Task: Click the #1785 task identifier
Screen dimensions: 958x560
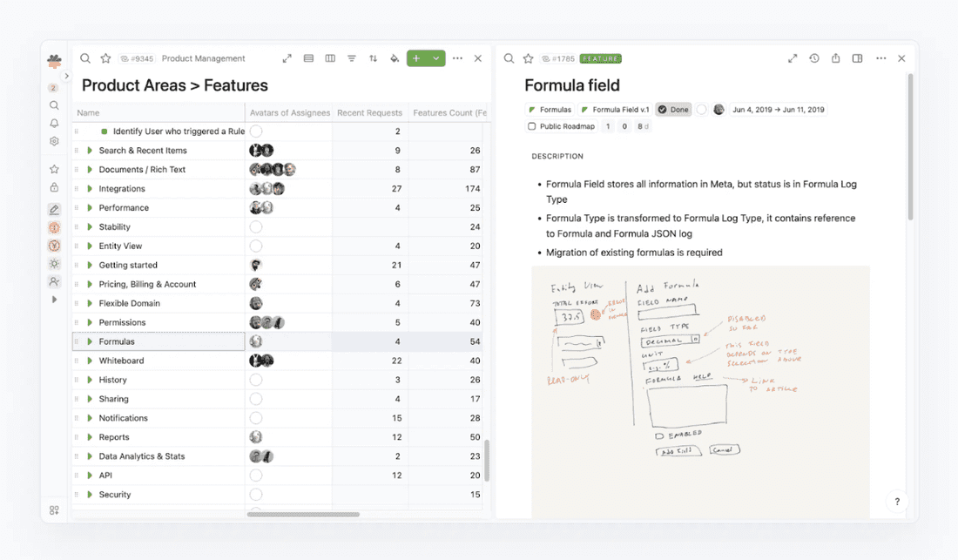Action: (557, 57)
